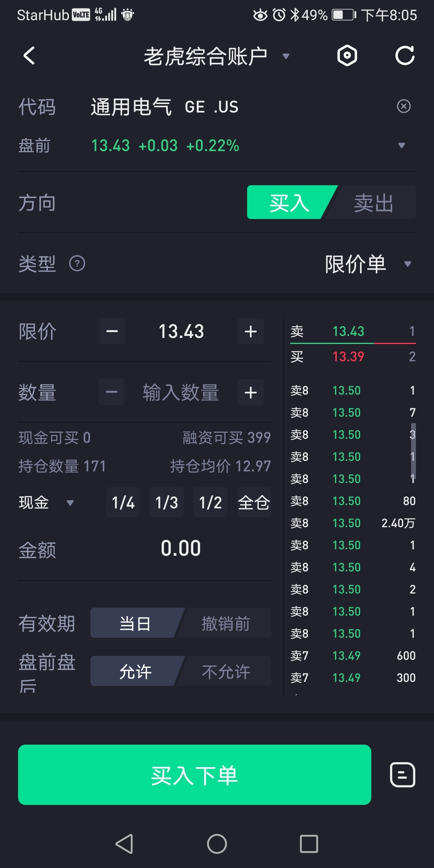Choose 不允许 for pre/post market
Viewport: 434px width, 868px height.
click(226, 671)
